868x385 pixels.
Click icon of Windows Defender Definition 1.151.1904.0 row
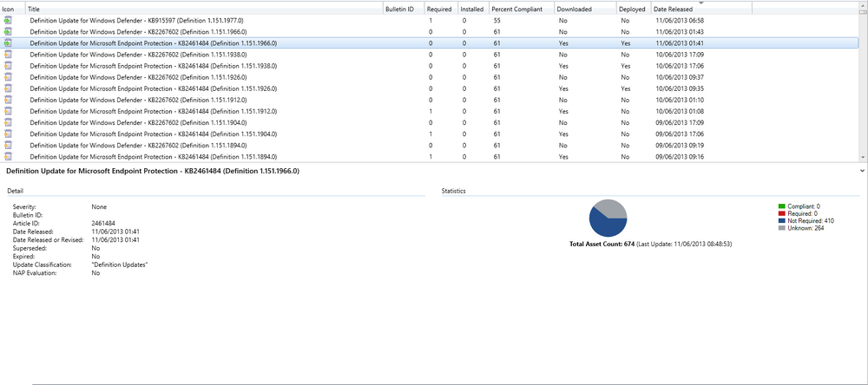point(8,122)
